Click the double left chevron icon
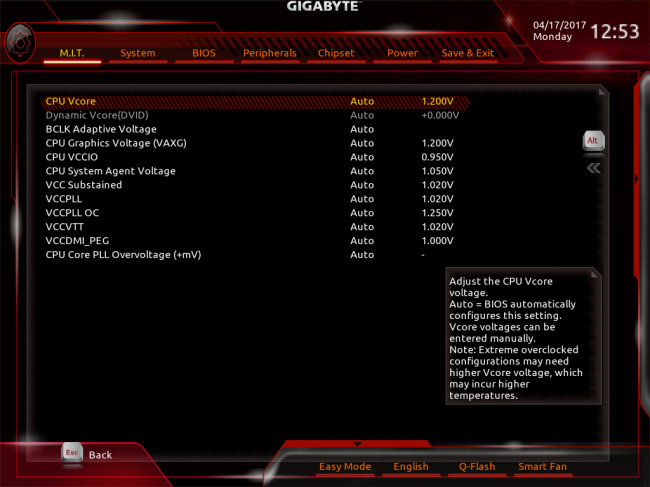 (593, 168)
